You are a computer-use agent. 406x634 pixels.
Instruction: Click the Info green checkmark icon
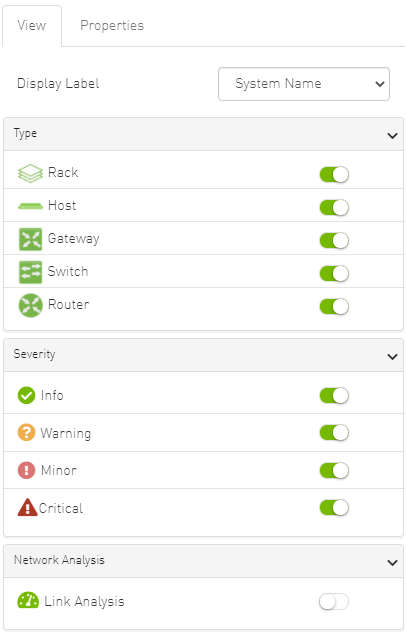coord(26,395)
